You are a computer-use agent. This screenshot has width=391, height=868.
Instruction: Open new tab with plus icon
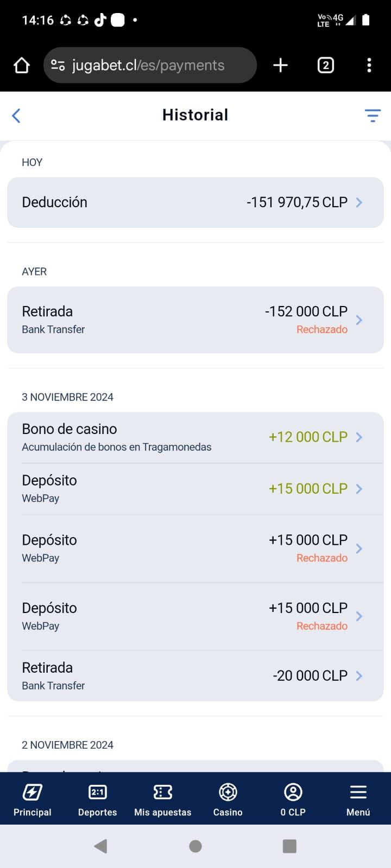[280, 66]
